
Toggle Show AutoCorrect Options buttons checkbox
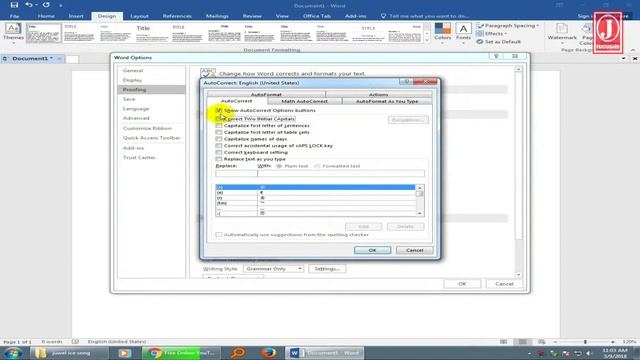pyautogui.click(x=219, y=110)
